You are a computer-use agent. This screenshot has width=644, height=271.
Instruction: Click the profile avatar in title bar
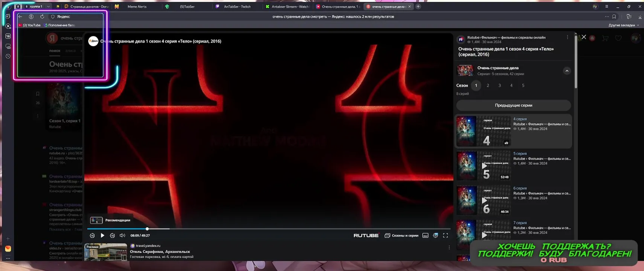click(x=595, y=6)
